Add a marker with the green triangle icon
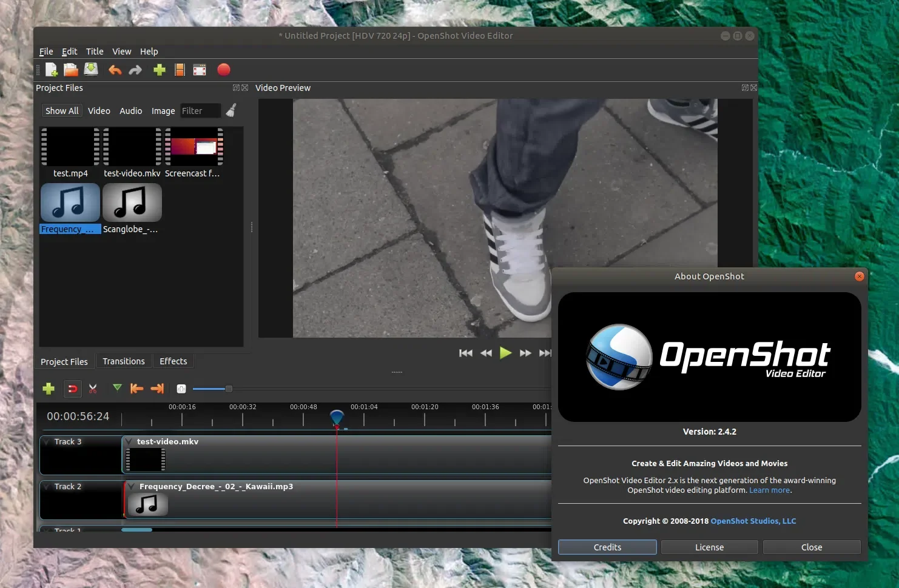The width and height of the screenshot is (899, 588). coord(116,389)
